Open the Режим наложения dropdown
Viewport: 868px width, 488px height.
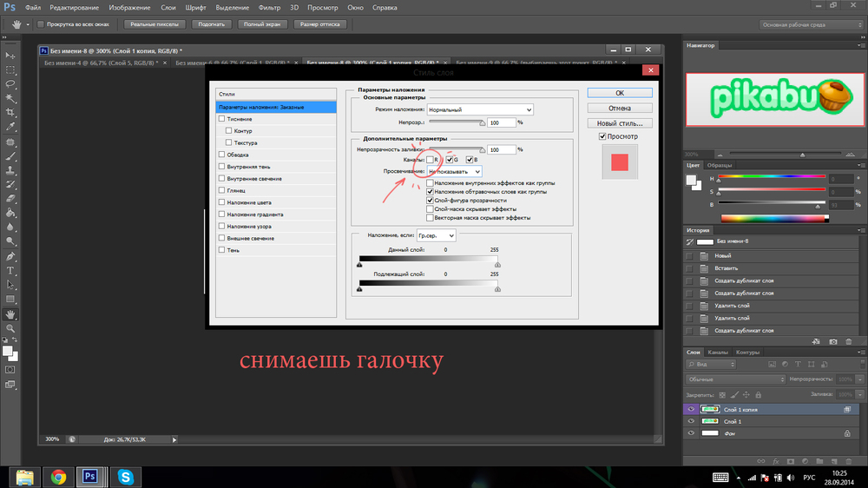[x=479, y=110]
